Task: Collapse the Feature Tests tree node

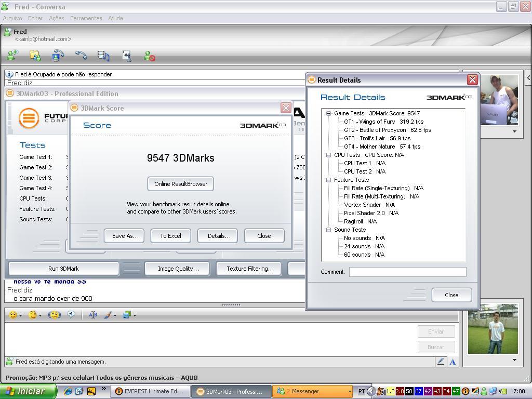Action: tap(328, 180)
